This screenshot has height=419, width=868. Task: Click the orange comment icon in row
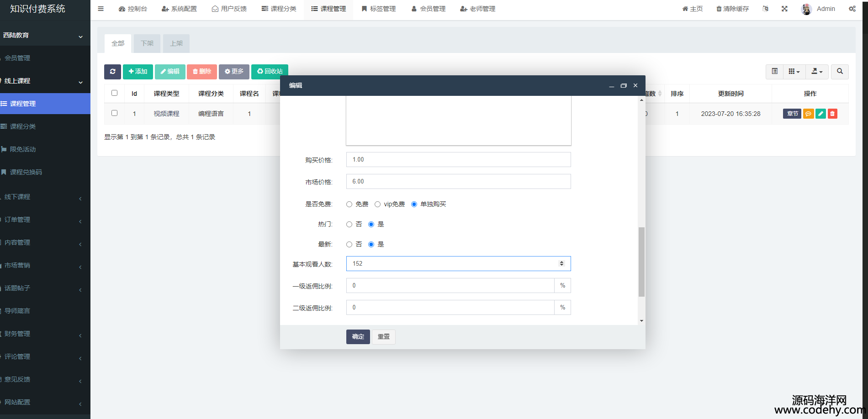coord(808,114)
